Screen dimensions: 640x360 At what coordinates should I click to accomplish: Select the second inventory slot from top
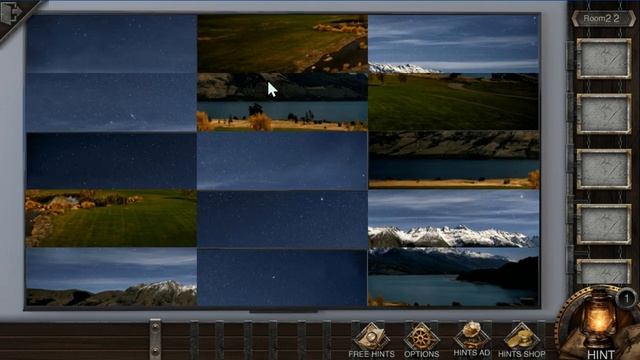coord(604,114)
